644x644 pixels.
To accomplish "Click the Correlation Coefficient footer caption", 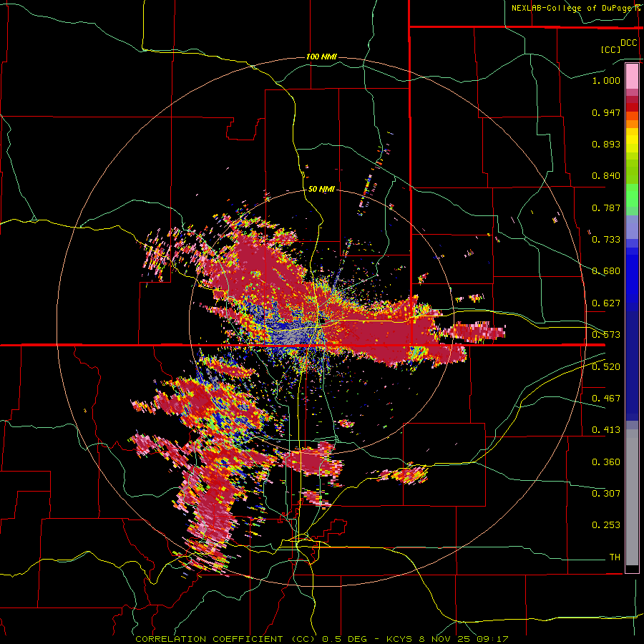I will point(322,639).
